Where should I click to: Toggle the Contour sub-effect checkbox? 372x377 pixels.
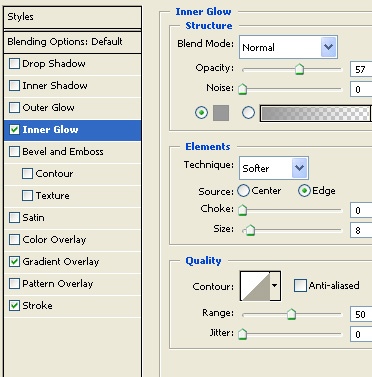(27, 173)
